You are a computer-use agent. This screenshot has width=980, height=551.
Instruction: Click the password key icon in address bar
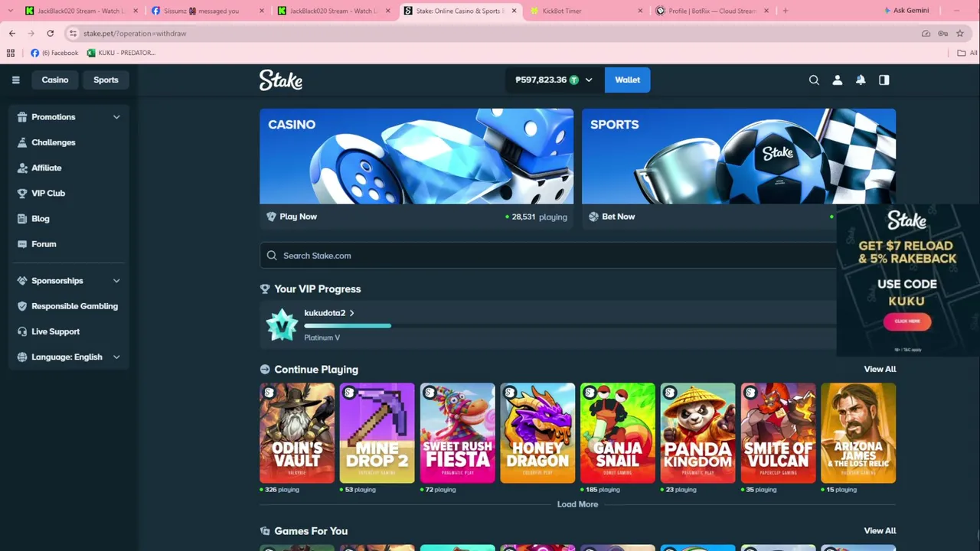tap(942, 34)
